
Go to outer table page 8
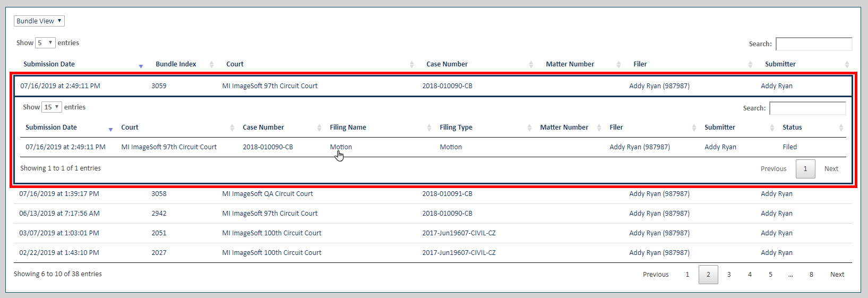click(811, 275)
